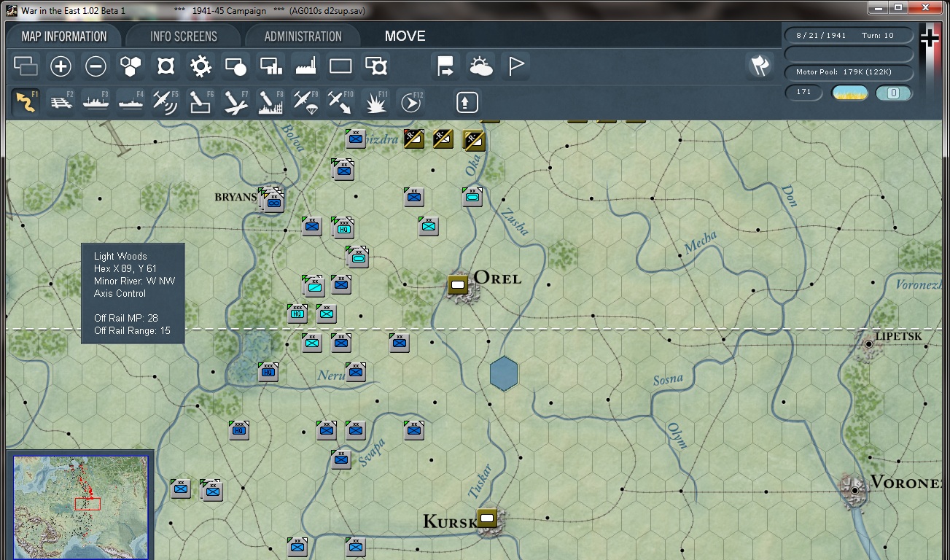The image size is (950, 560).
Task: Click the gear-shaped map overlay icon
Action: click(x=200, y=67)
